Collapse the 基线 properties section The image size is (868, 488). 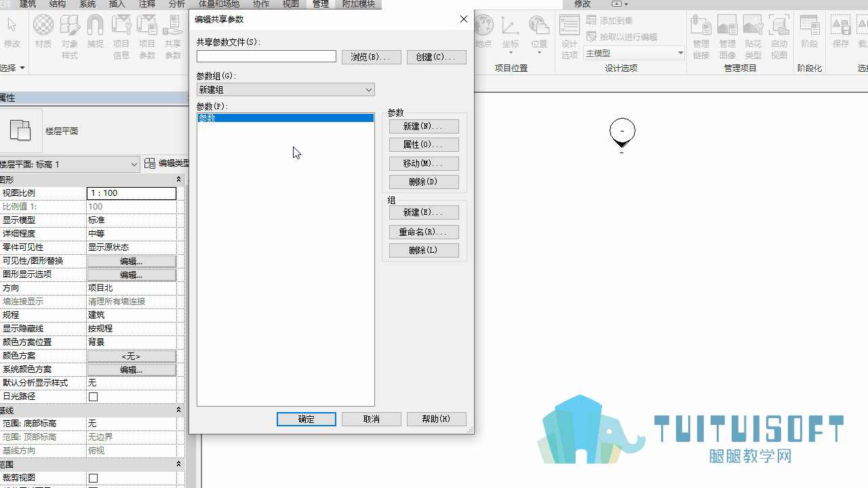[179, 410]
